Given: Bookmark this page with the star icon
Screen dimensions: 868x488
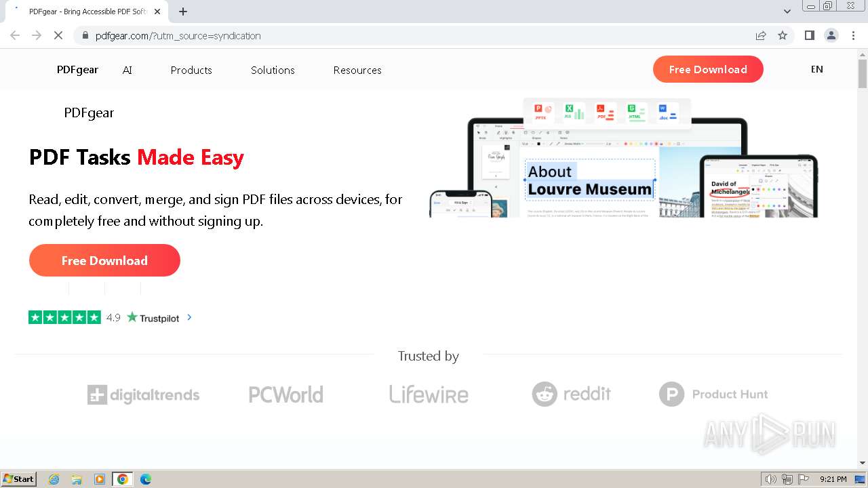Looking at the screenshot, I should pos(783,36).
